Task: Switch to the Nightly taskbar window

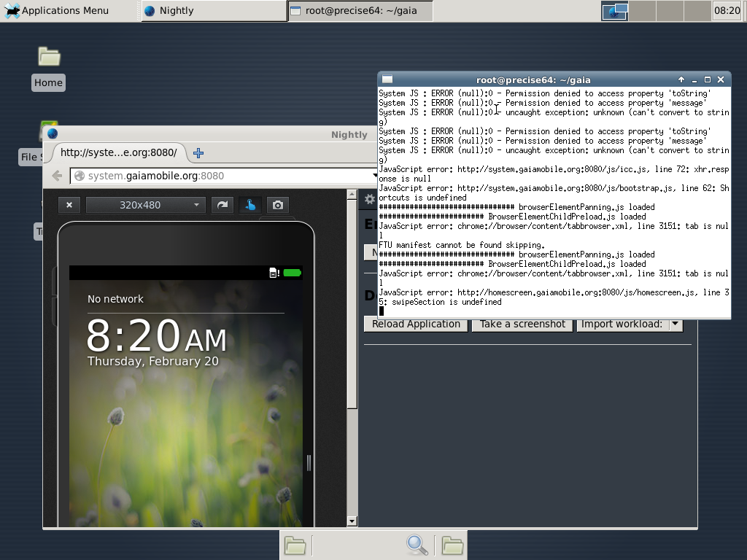Action: pos(214,10)
